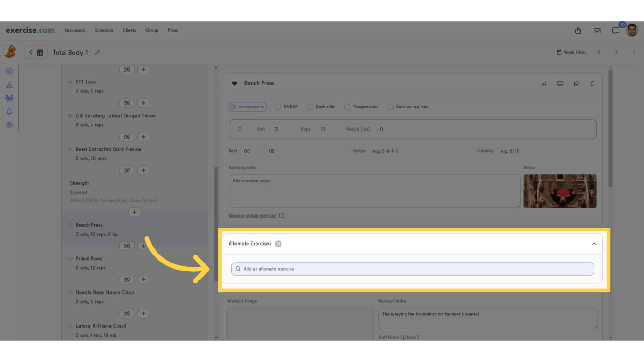Viewport: 644px width, 362px height.
Task: Toggle the Progressions checkbox
Action: pos(347,107)
